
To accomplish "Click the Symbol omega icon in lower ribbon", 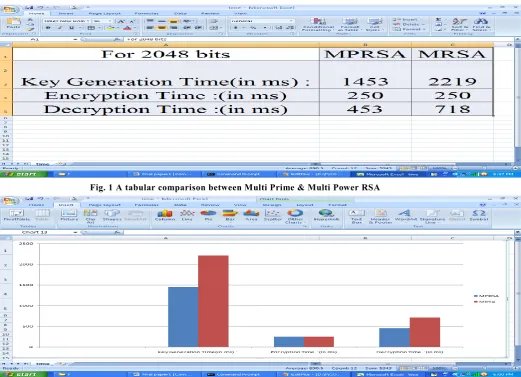I will point(479,215).
